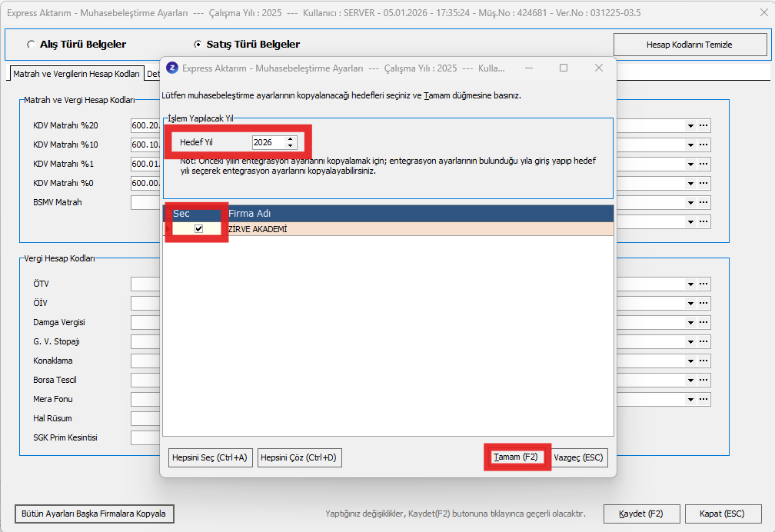The height and width of the screenshot is (532, 775).
Task: Open dropdown arrow on the ÖTV row
Action: coord(690,284)
